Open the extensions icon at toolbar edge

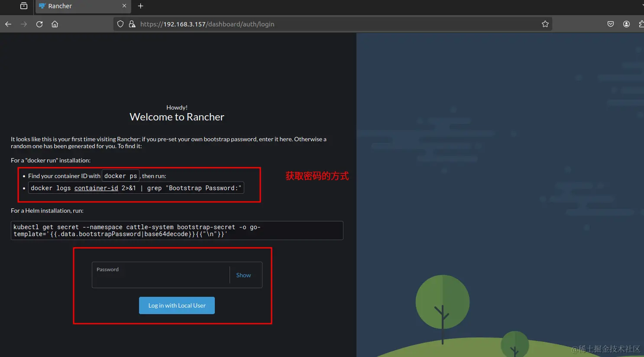[641, 24]
